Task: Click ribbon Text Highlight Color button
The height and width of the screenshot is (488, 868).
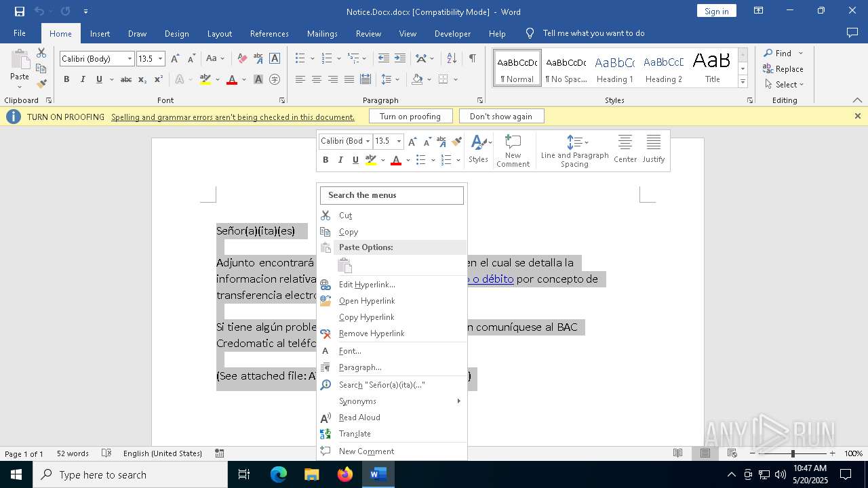Action: (206, 79)
